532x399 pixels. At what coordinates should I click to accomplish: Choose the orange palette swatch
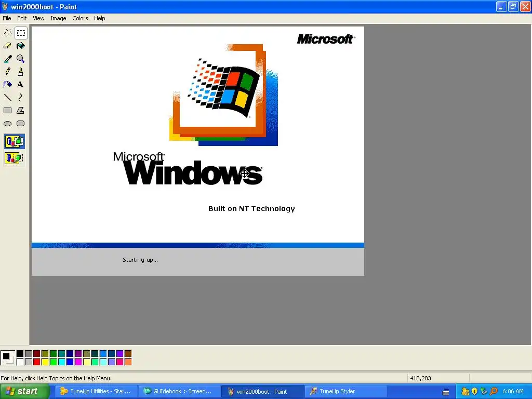(128, 362)
